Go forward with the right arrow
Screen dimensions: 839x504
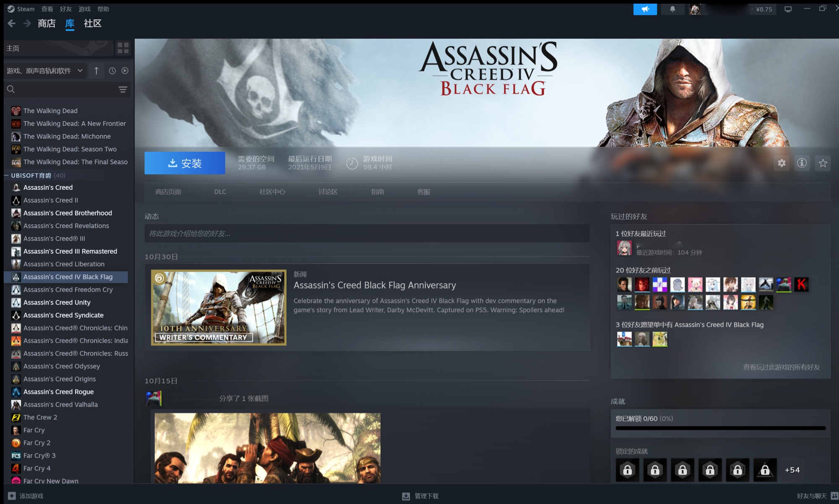[x=27, y=23]
